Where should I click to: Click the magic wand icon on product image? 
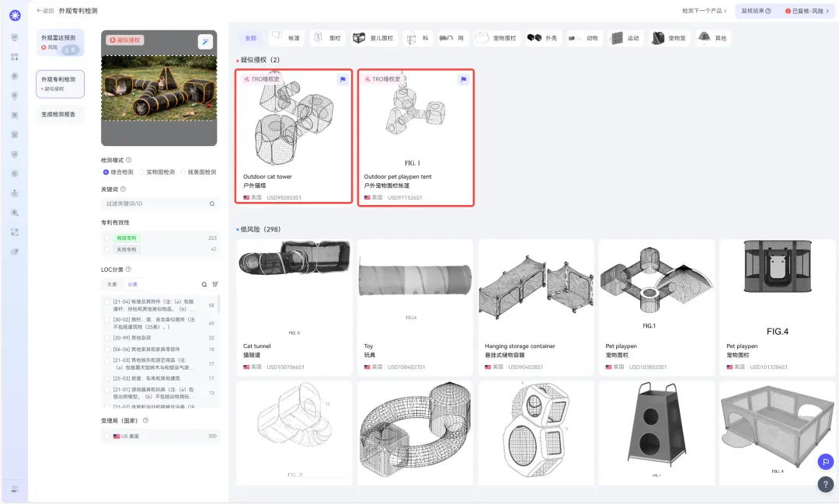[205, 42]
